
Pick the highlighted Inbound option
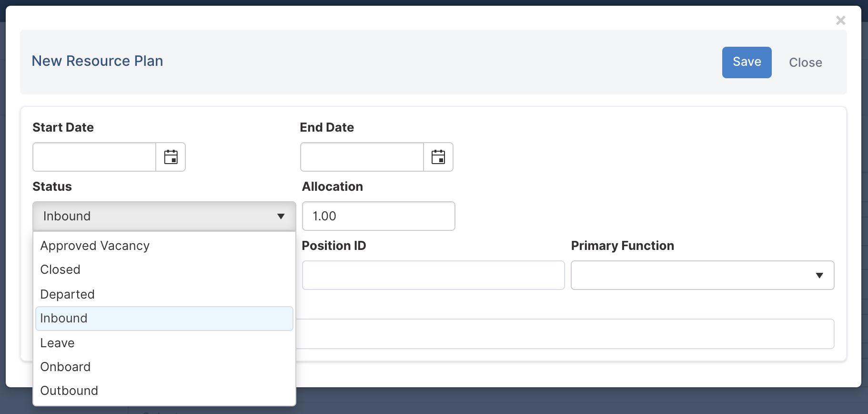(x=164, y=318)
